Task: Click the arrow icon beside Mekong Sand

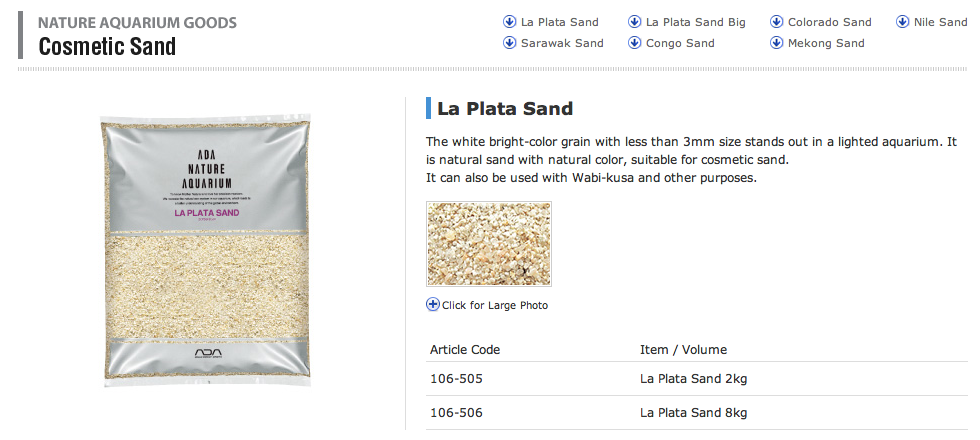Action: click(x=776, y=43)
